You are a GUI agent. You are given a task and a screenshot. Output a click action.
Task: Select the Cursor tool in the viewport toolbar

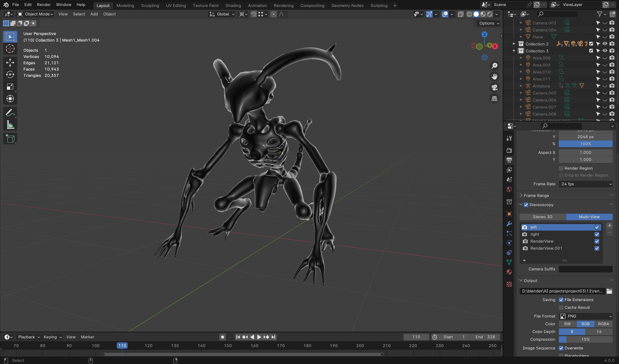[10, 49]
